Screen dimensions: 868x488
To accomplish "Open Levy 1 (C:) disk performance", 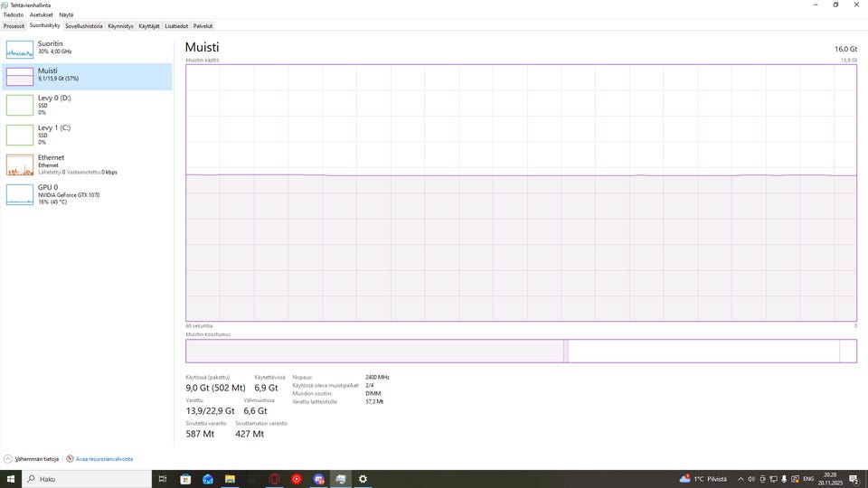I will tap(88, 135).
